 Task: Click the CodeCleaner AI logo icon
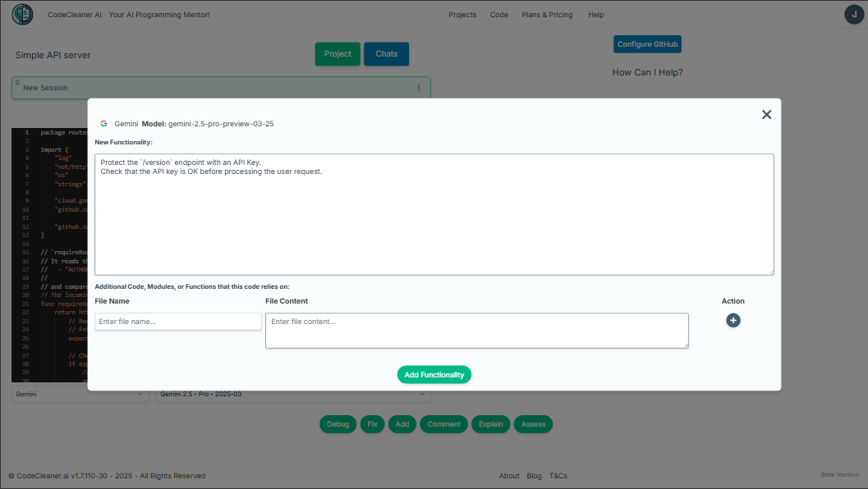(23, 15)
